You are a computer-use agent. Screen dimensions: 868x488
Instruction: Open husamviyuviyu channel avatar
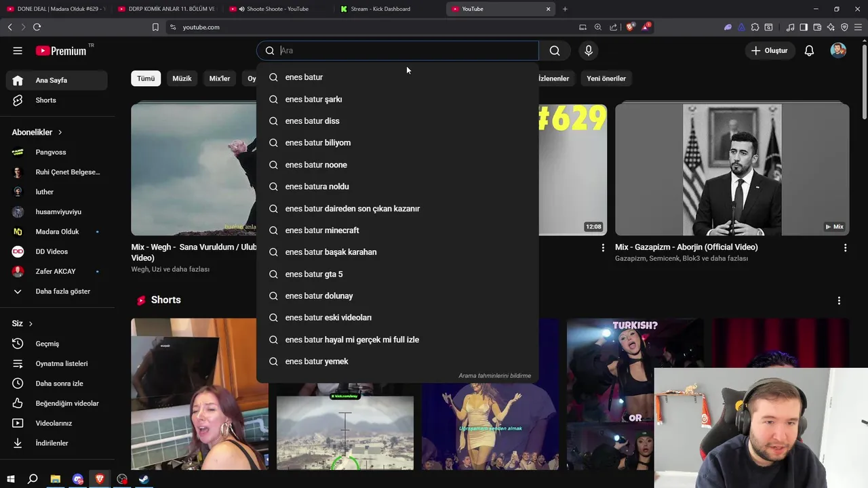click(x=18, y=211)
